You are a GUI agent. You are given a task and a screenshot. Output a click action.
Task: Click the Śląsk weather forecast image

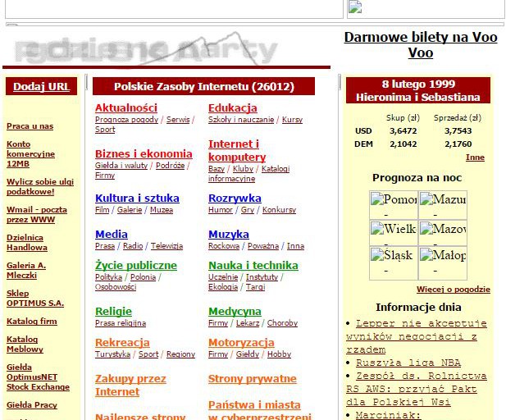pyautogui.click(x=394, y=256)
